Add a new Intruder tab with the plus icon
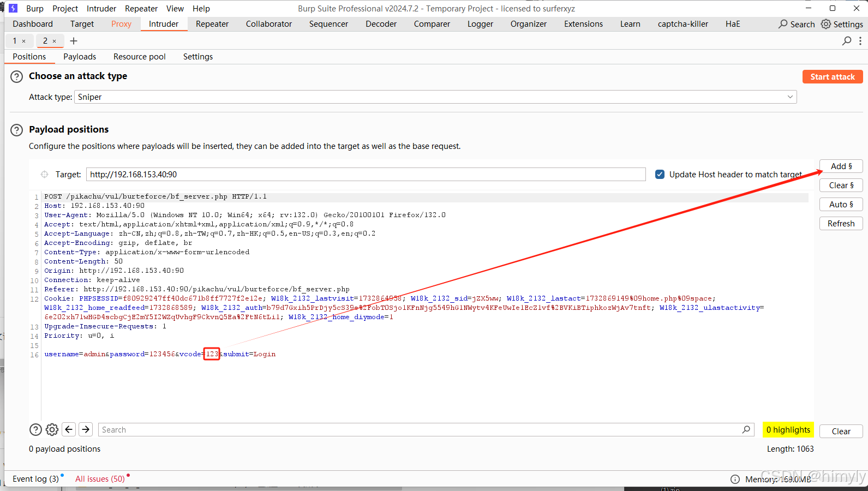 74,41
